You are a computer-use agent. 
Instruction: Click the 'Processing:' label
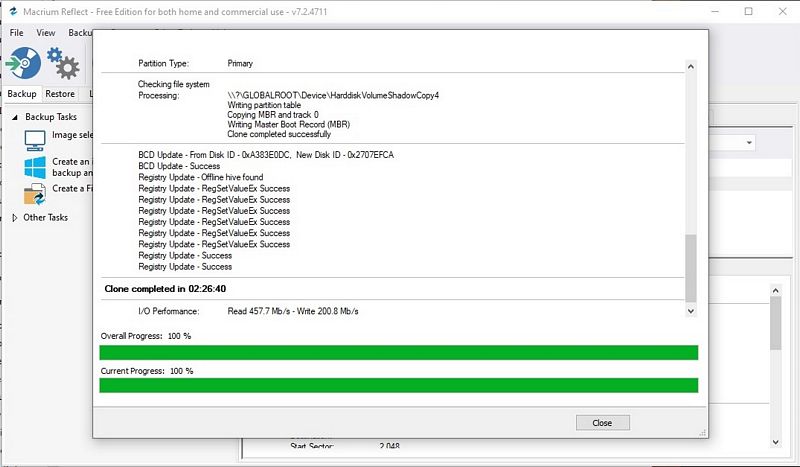(159, 95)
